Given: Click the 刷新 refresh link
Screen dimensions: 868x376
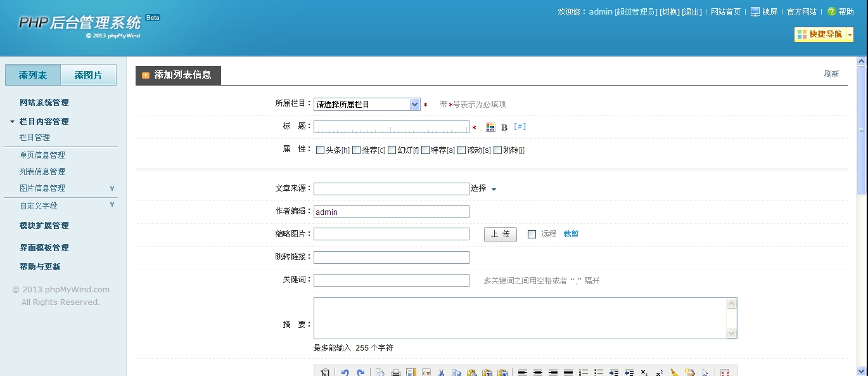Looking at the screenshot, I should [x=832, y=74].
